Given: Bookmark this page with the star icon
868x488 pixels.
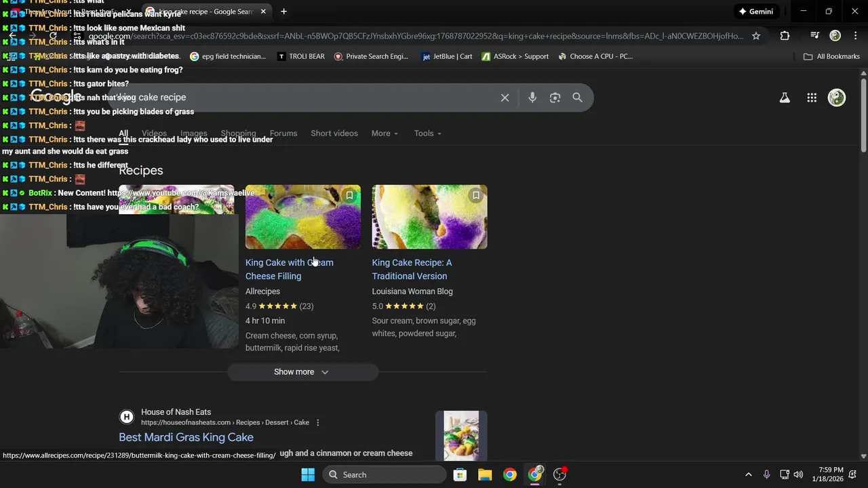Looking at the screenshot, I should coord(756,36).
